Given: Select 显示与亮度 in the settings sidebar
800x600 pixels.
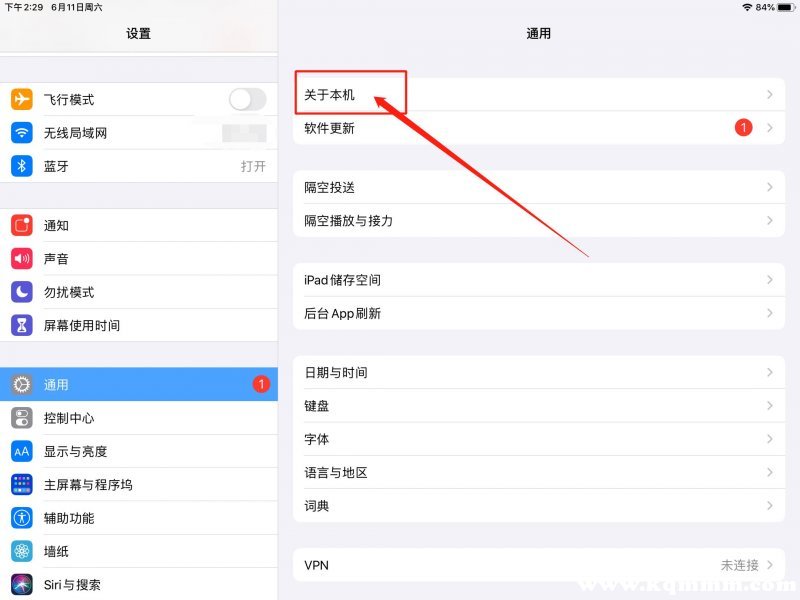Looking at the screenshot, I should pos(139,451).
